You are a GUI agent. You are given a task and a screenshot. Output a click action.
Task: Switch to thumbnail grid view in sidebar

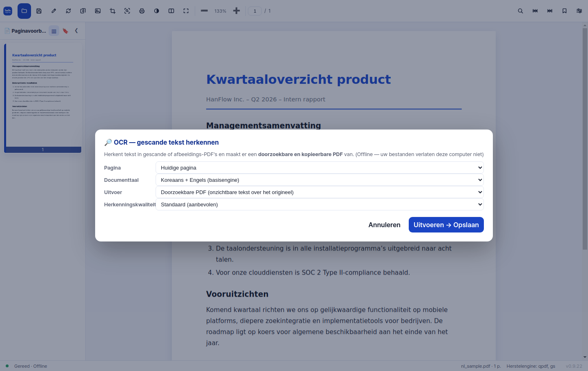54,31
